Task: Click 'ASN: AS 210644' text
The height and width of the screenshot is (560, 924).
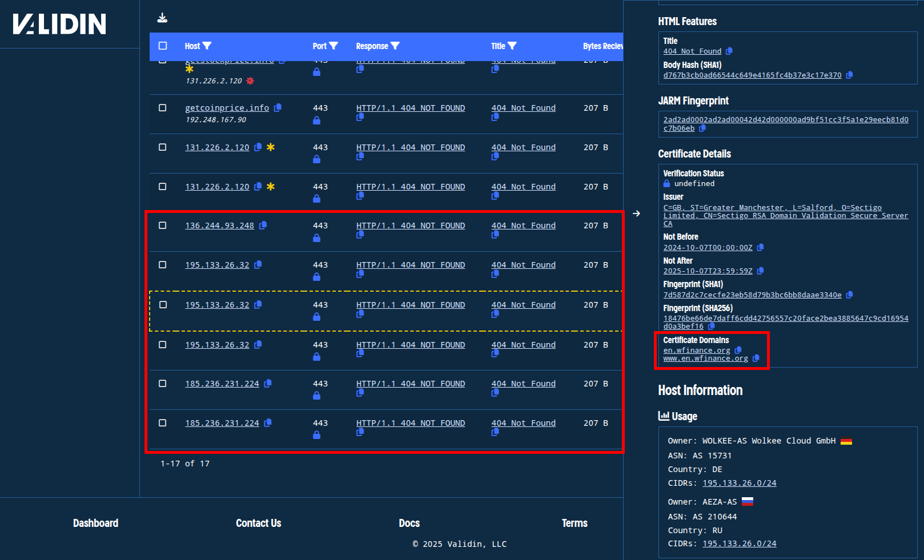Action: 702,517
